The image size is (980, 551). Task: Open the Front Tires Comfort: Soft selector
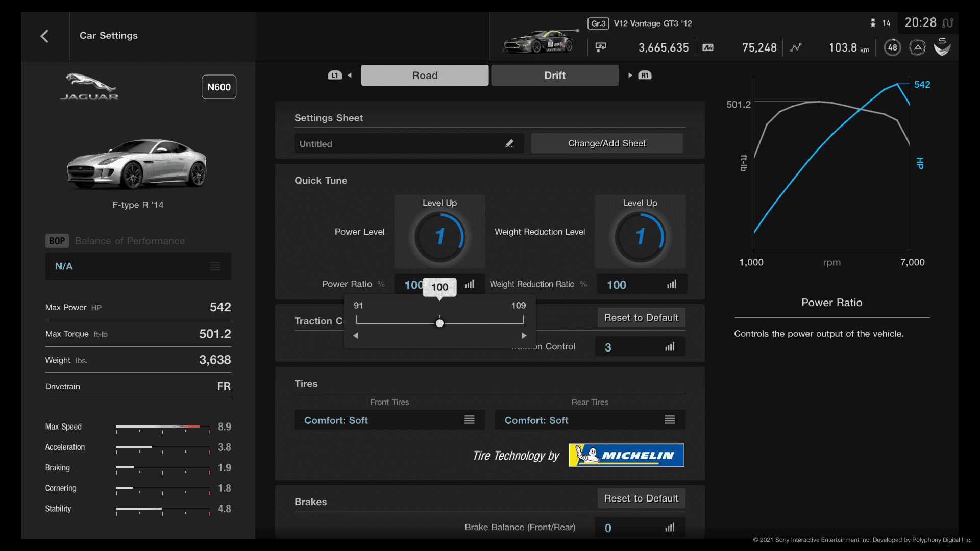click(389, 420)
